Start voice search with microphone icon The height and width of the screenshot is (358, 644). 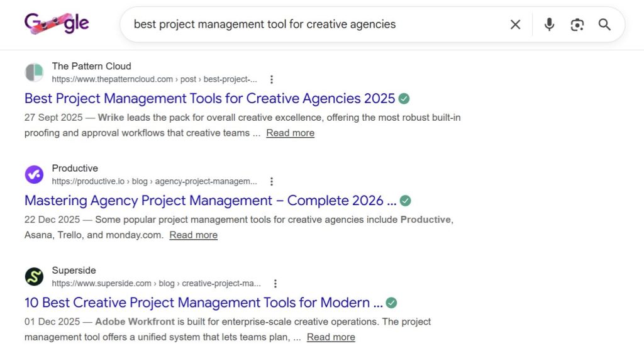(549, 25)
